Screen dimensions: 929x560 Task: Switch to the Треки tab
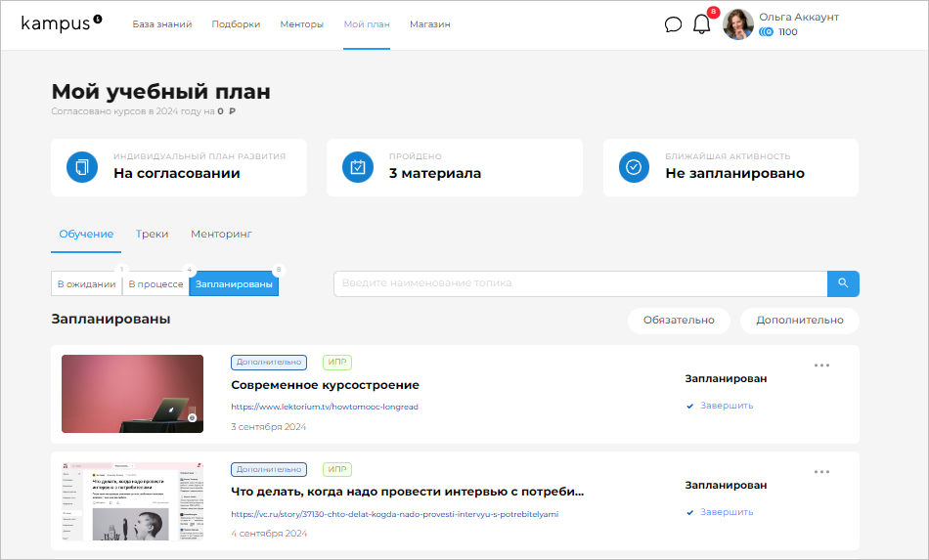pos(152,234)
